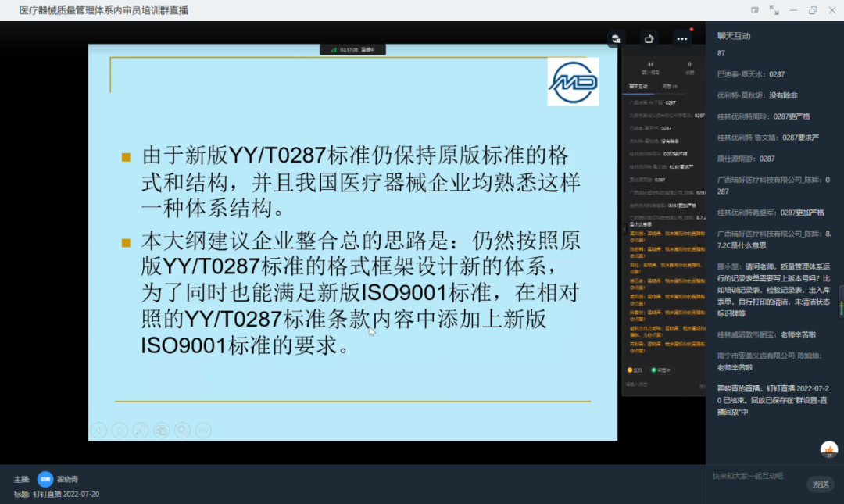Screen dimensions: 844x504
Task: Click the live-ended replay notice message
Action: point(773,400)
